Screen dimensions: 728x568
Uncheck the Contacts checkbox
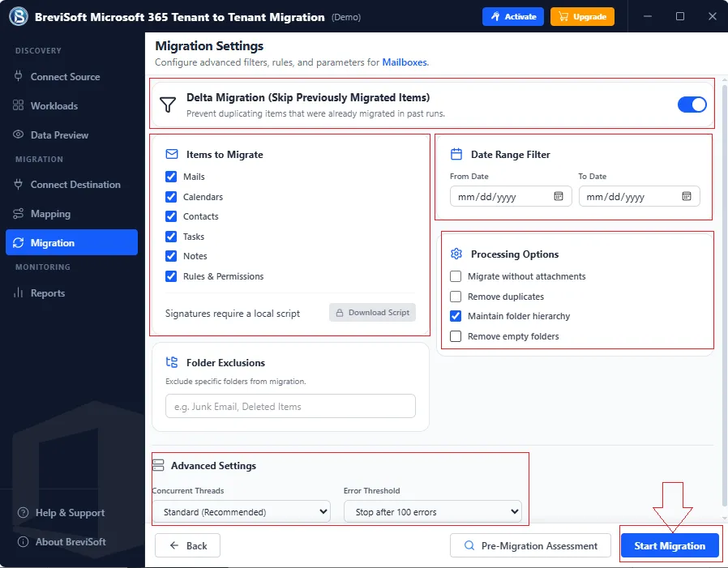tap(171, 216)
